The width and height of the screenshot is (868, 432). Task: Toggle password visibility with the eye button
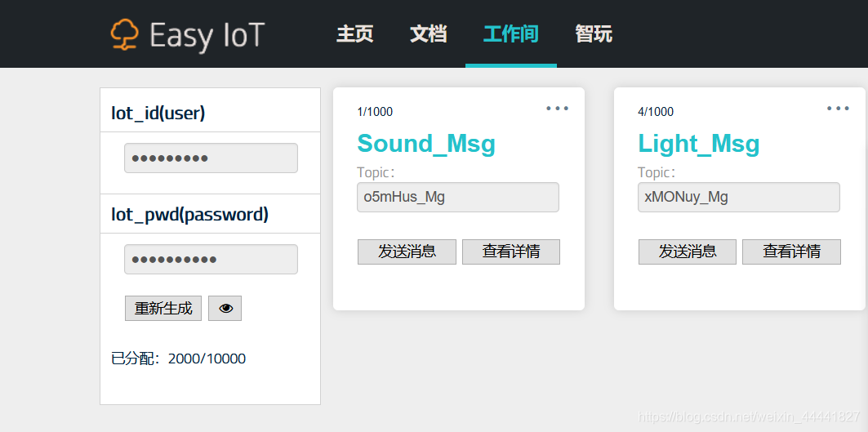(225, 309)
